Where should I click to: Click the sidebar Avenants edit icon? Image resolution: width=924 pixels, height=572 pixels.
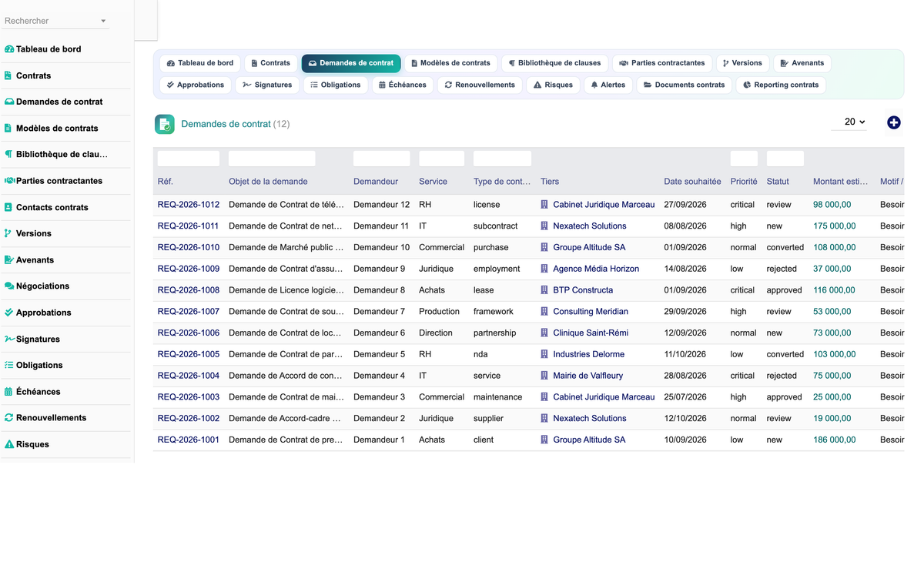coord(9,260)
